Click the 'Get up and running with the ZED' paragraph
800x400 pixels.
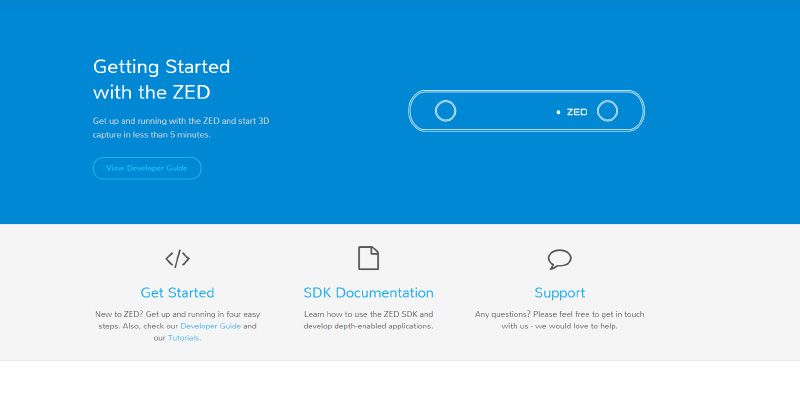click(x=181, y=128)
